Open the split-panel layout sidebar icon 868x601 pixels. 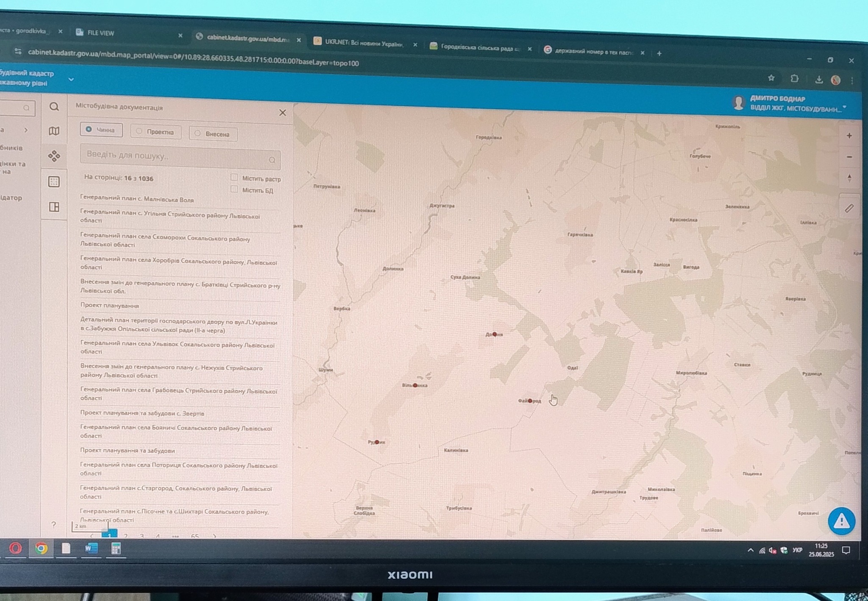54,207
